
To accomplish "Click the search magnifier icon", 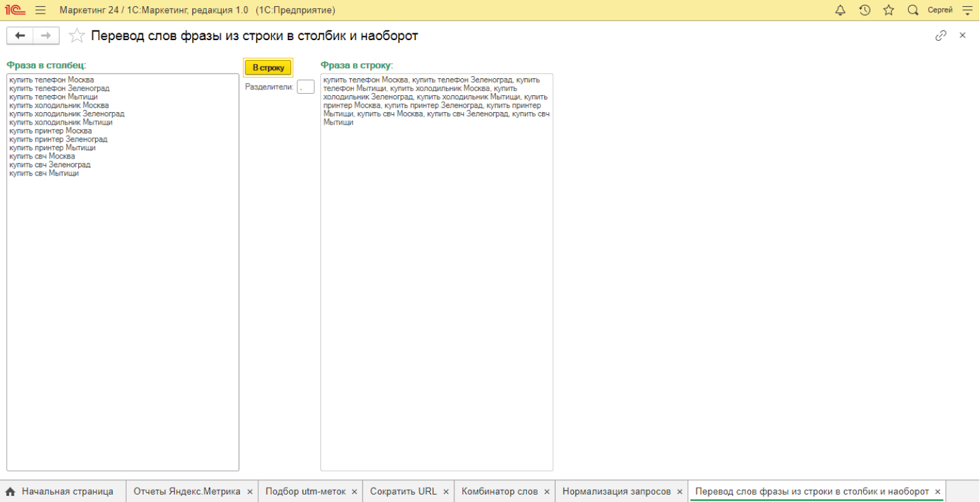I will (x=913, y=10).
